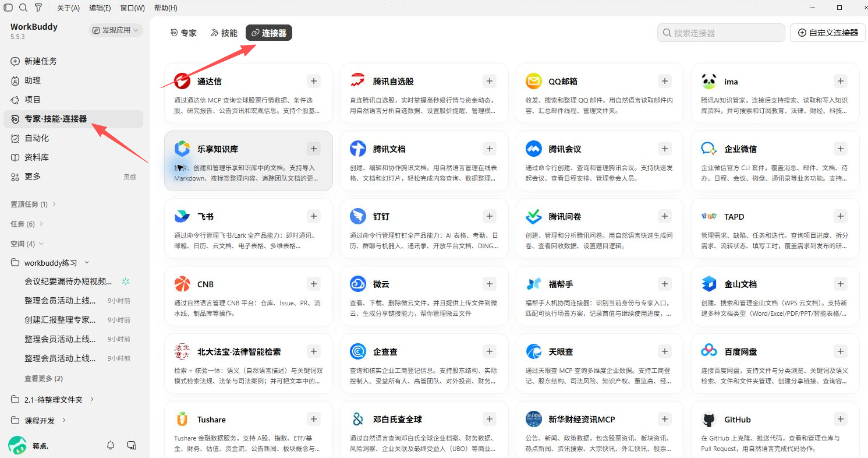The image size is (868, 458).
Task: Click the device icon beside the bell
Action: 132,445
